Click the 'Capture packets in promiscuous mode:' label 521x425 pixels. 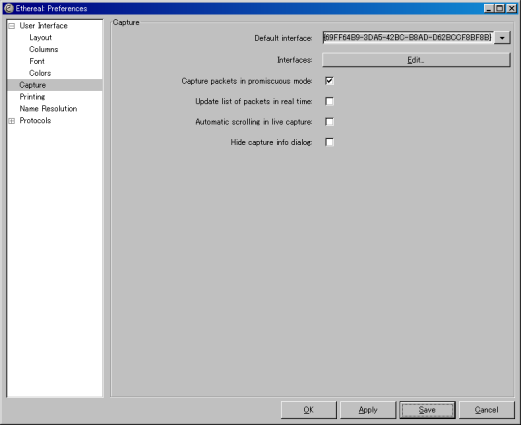tap(247, 81)
